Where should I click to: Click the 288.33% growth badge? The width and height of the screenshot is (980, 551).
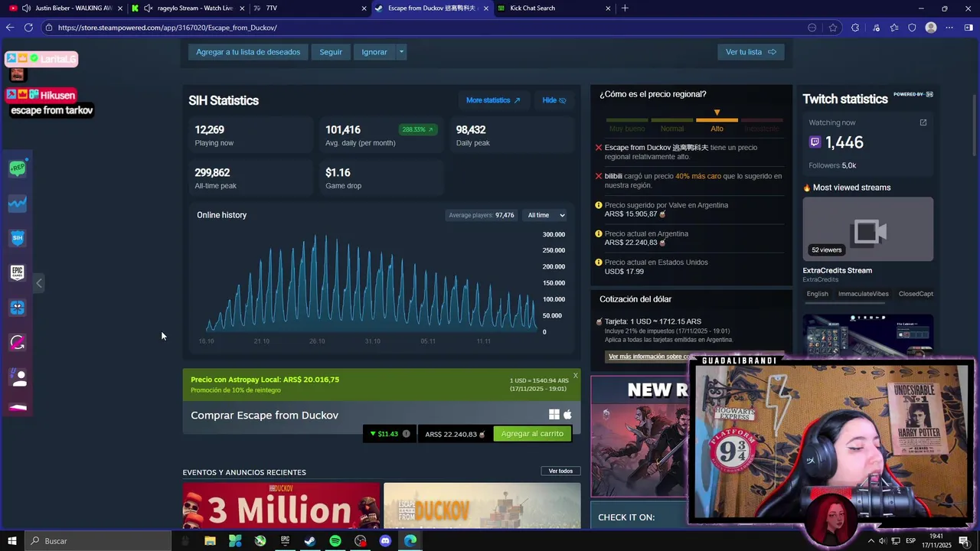tap(417, 129)
